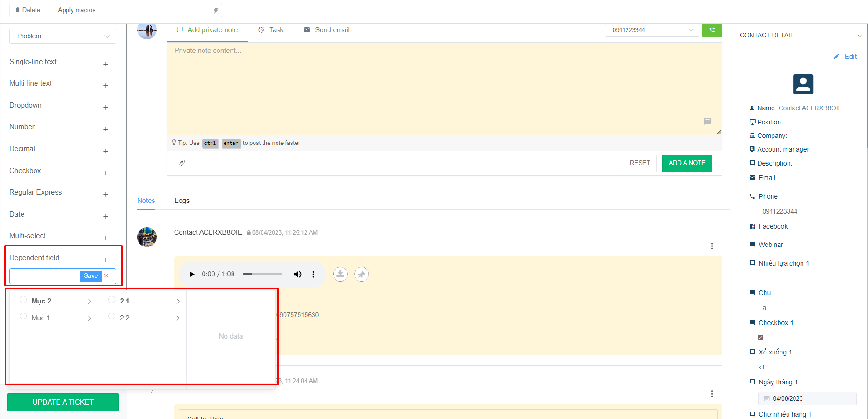Download the audio recording
Screen dimensions: 868x419
click(x=340, y=274)
